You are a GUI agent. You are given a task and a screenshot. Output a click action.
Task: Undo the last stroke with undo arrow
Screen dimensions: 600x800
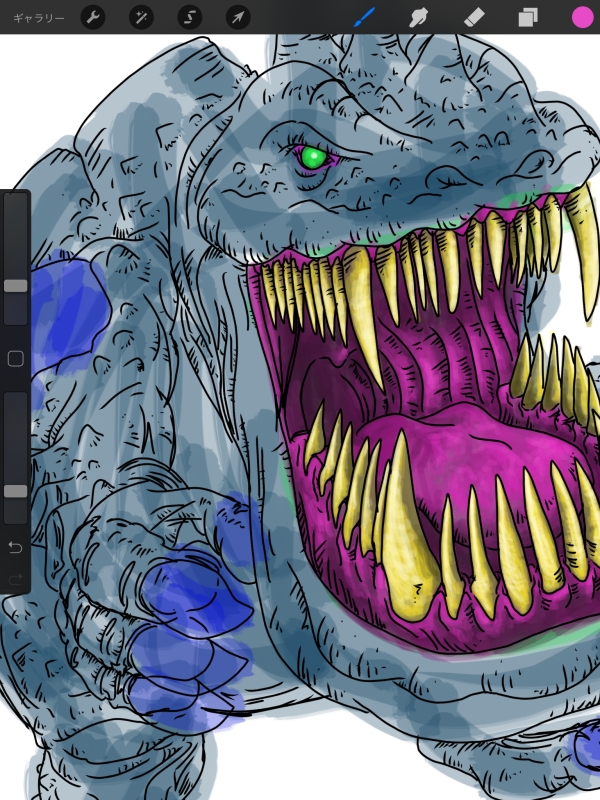coord(15,547)
